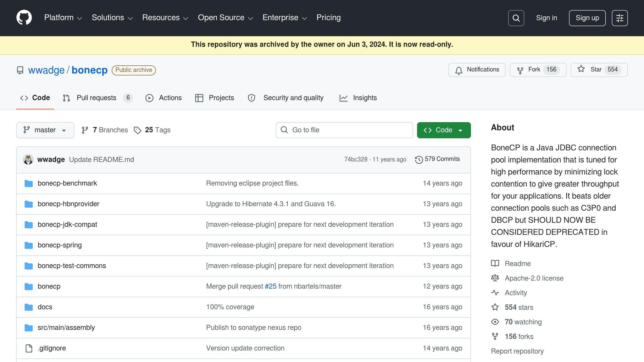The height and width of the screenshot is (362, 644).
Task: Open the bonecp-spring folder
Action: coord(59,245)
